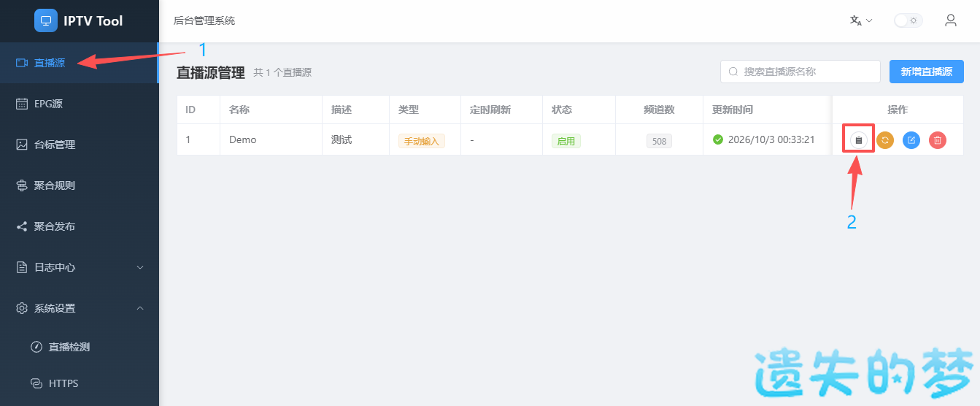This screenshot has width=980, height=406.
Task: Open the 聚合规则 menu item
Action: pyautogui.click(x=80, y=185)
